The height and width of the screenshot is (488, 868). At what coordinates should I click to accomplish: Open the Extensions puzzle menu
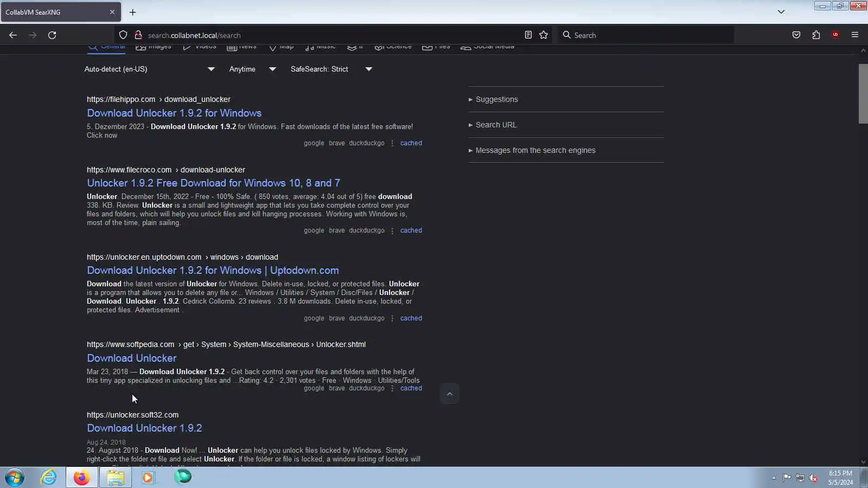[x=816, y=35]
